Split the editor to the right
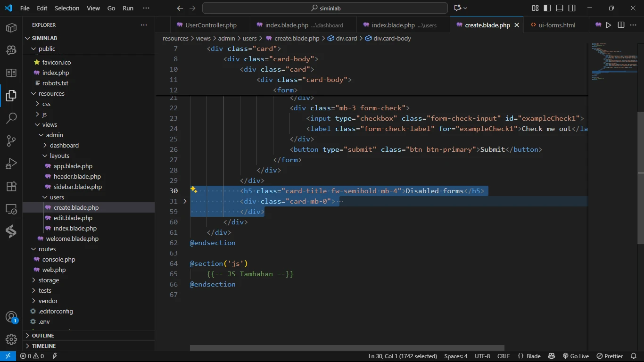The image size is (644, 362). pos(621,25)
